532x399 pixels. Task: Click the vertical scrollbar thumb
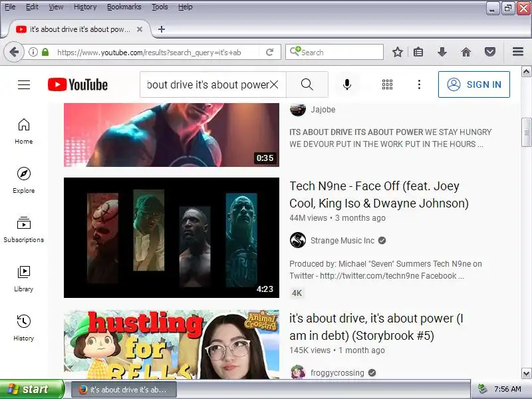point(526,132)
